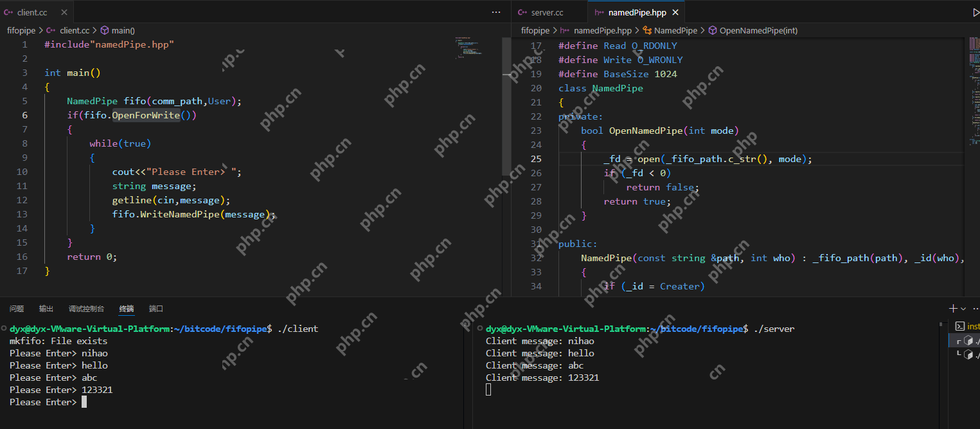Click the C++ file icon on server.cc tab
This screenshot has width=980, height=429.
[x=522, y=12]
